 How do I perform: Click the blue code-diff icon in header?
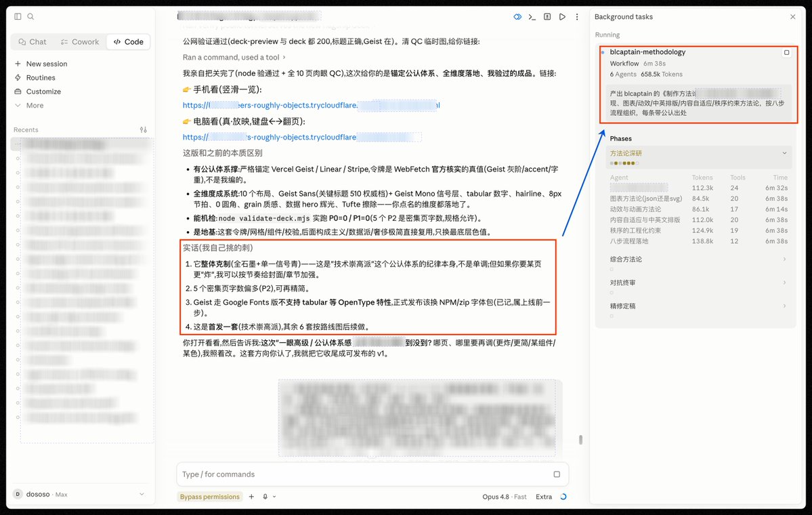tap(517, 17)
